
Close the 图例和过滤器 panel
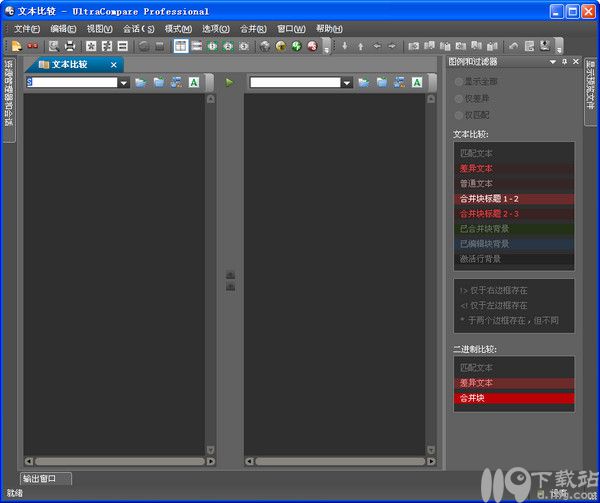click(x=576, y=62)
